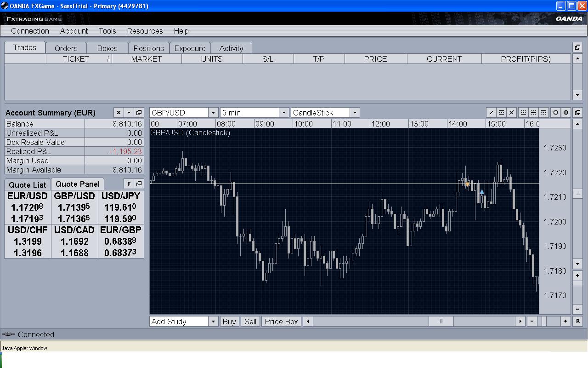The height and width of the screenshot is (368, 588).
Task: Click the EUR/USD quote box
Action: (x=28, y=207)
